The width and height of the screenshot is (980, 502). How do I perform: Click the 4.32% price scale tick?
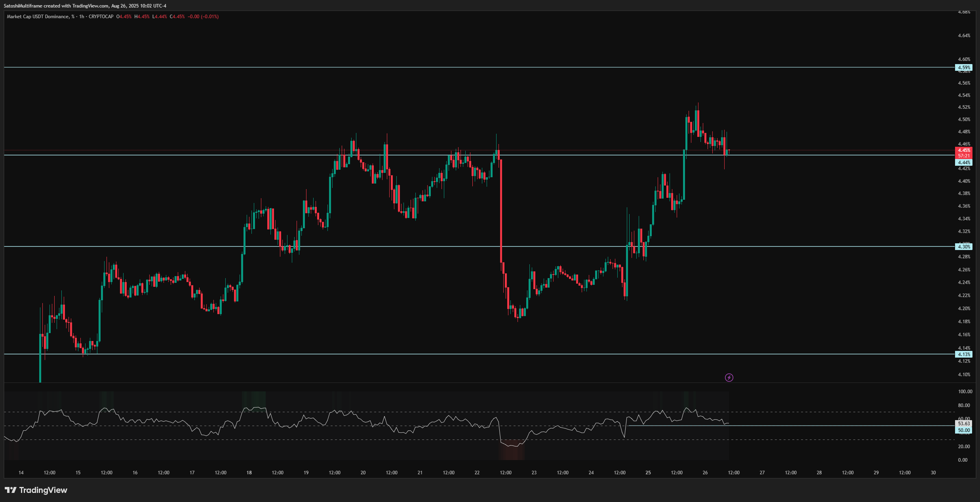964,231
